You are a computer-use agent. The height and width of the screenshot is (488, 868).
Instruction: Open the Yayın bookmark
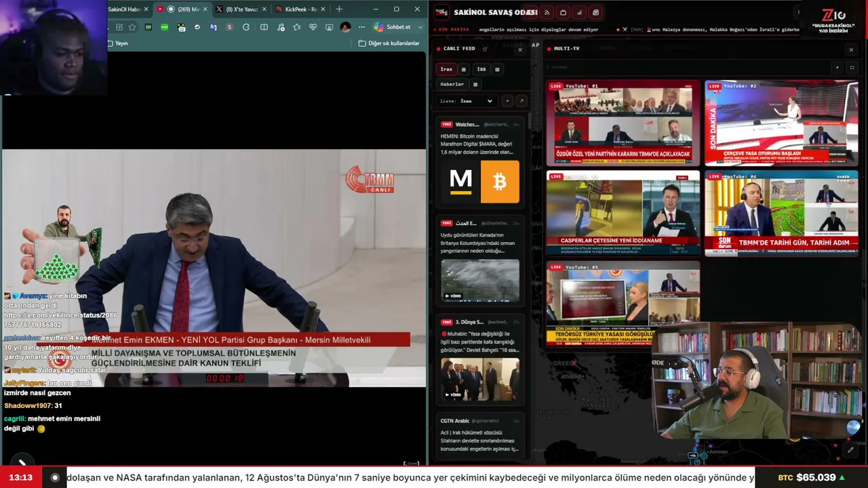click(117, 43)
